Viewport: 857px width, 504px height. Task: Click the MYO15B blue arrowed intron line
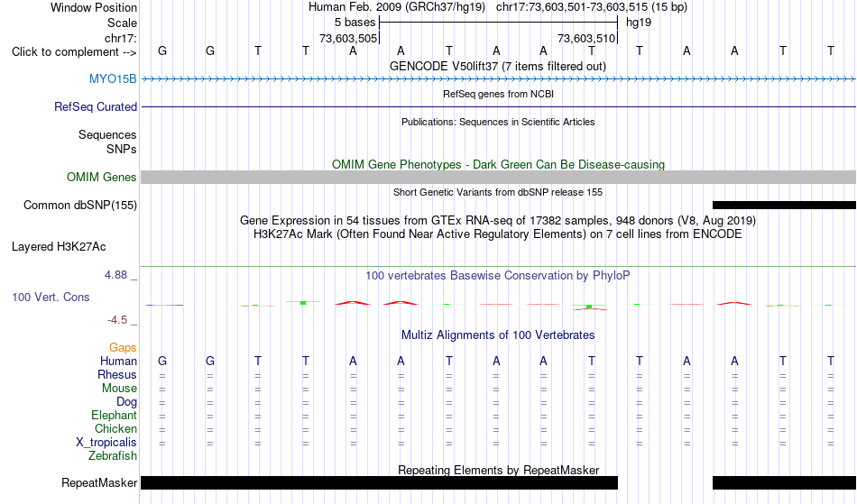pos(498,79)
